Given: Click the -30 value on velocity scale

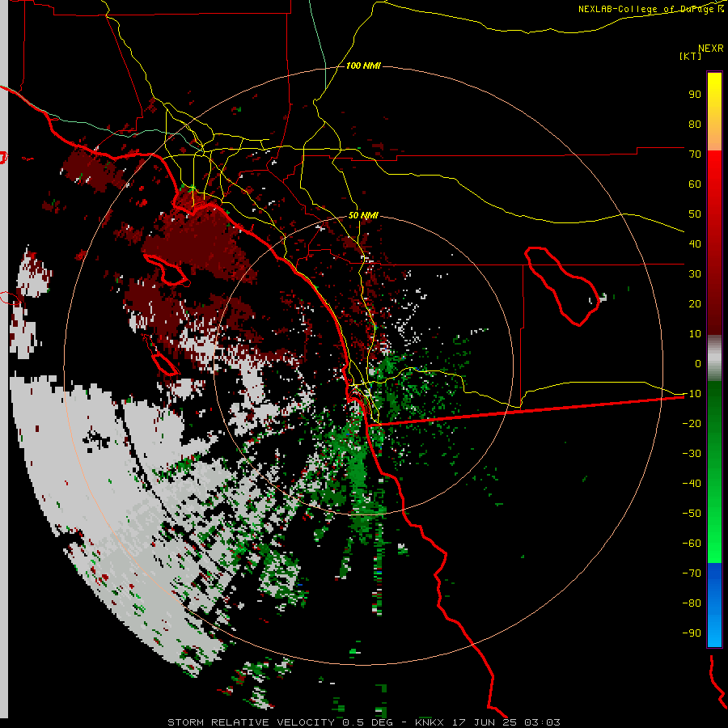Looking at the screenshot, I should point(692,454).
